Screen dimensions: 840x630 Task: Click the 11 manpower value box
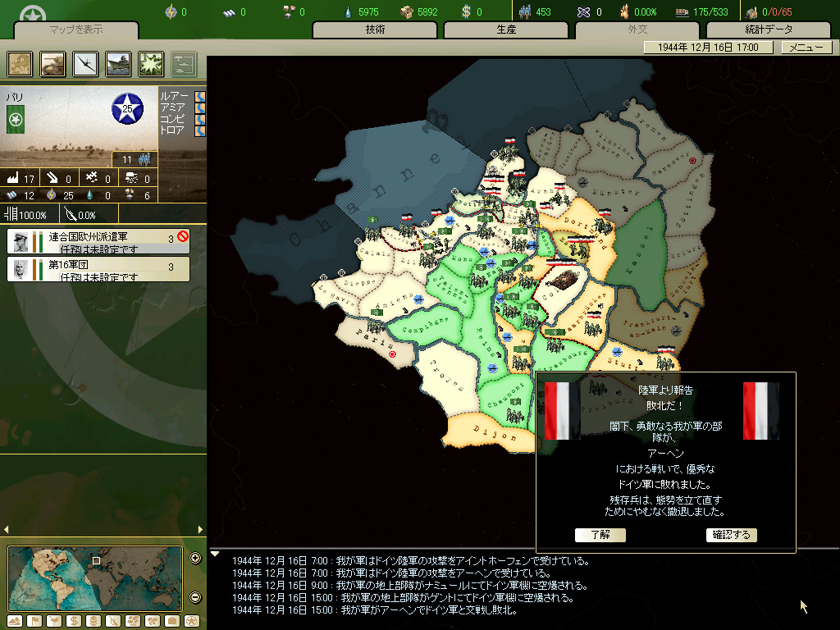point(135,159)
